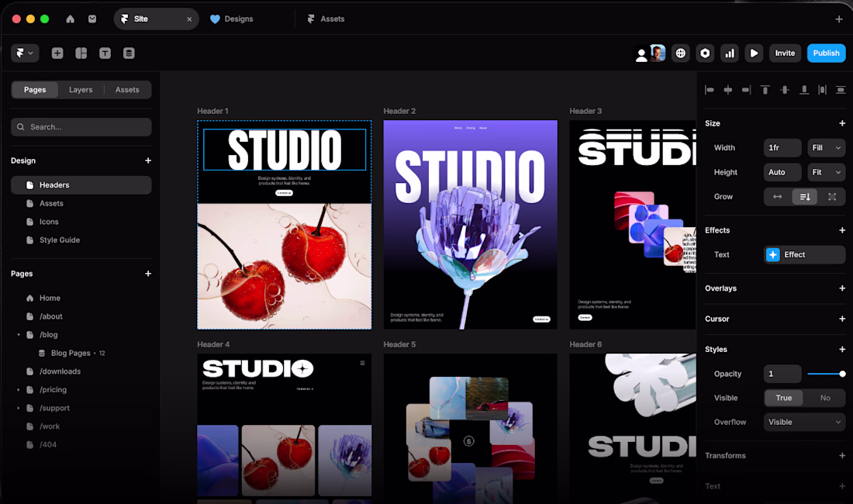Click the inbox icon next to home

pyautogui.click(x=92, y=19)
